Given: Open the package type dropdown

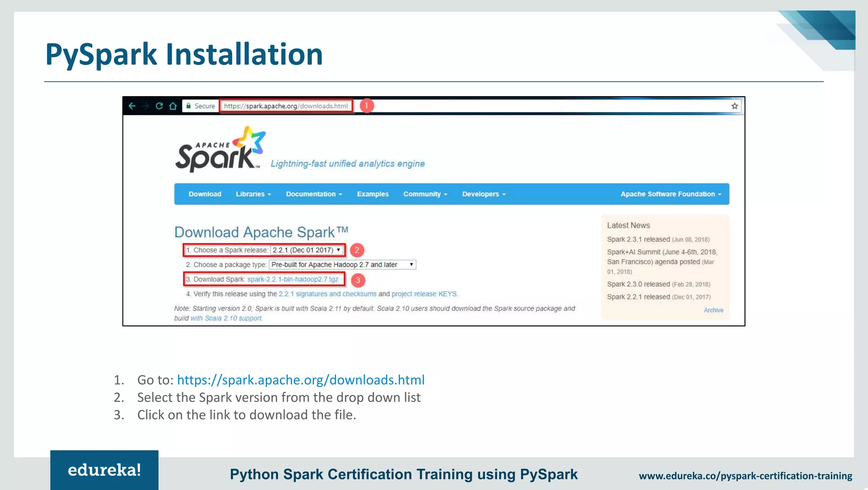Looking at the screenshot, I should (342, 265).
